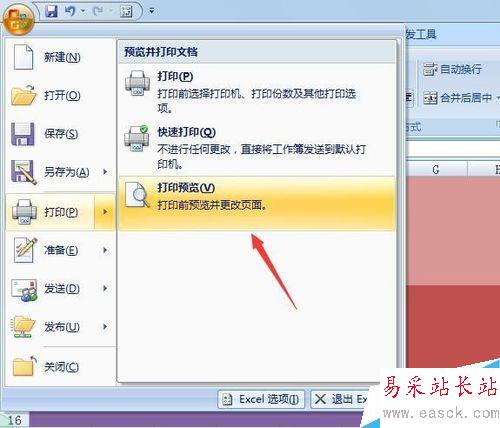Viewport: 500px width, 428px height.
Task: Open the Customize Quick Access Toolbar dropdown
Action: pyautogui.click(x=152, y=11)
